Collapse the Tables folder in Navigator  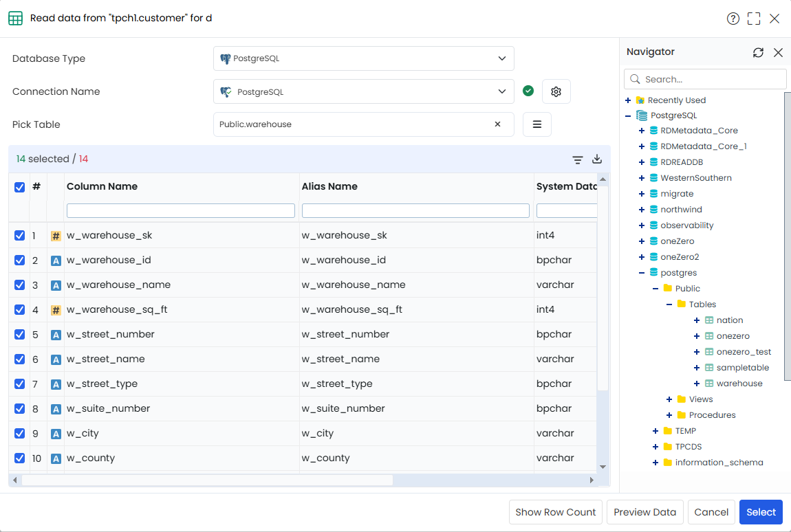tap(669, 304)
